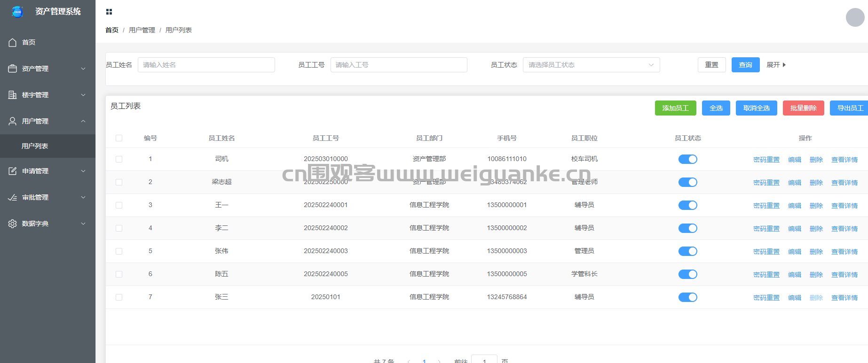Click the grid menu icon above breadcrumb
868x363 pixels.
[109, 12]
